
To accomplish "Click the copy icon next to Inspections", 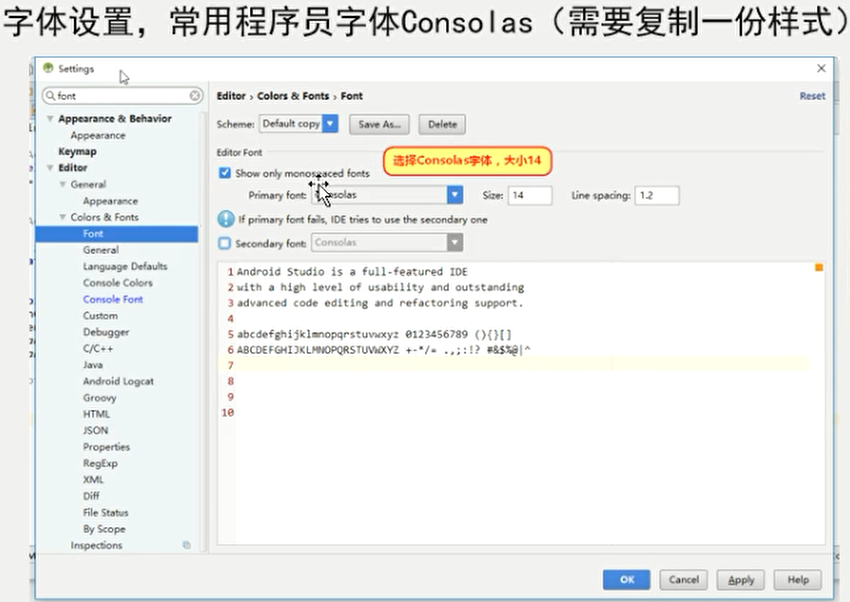I will (x=186, y=545).
